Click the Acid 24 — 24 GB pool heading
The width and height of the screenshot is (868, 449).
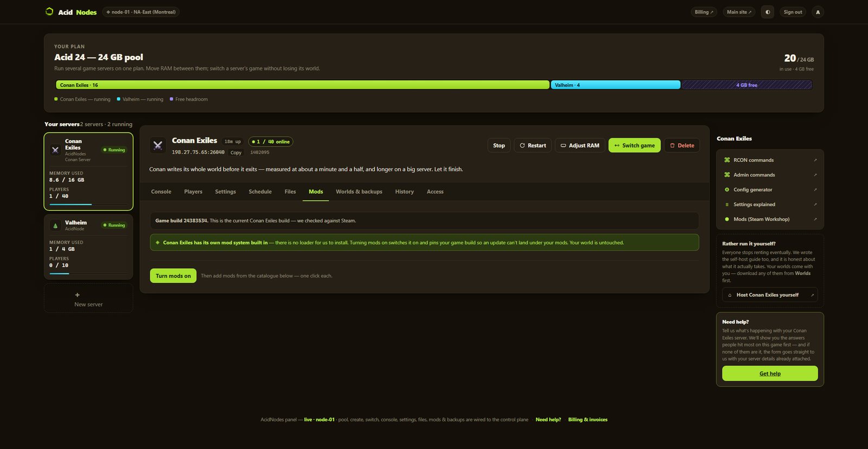coord(99,57)
